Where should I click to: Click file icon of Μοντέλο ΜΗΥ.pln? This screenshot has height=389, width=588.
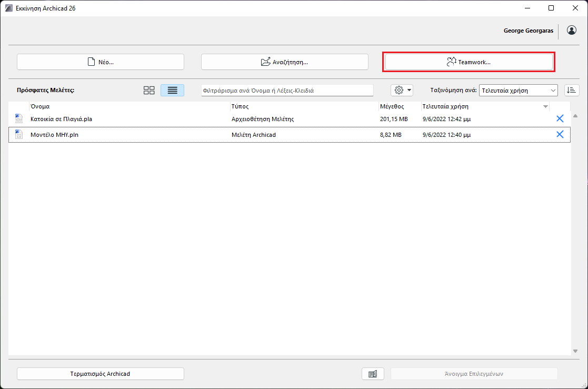coord(19,134)
